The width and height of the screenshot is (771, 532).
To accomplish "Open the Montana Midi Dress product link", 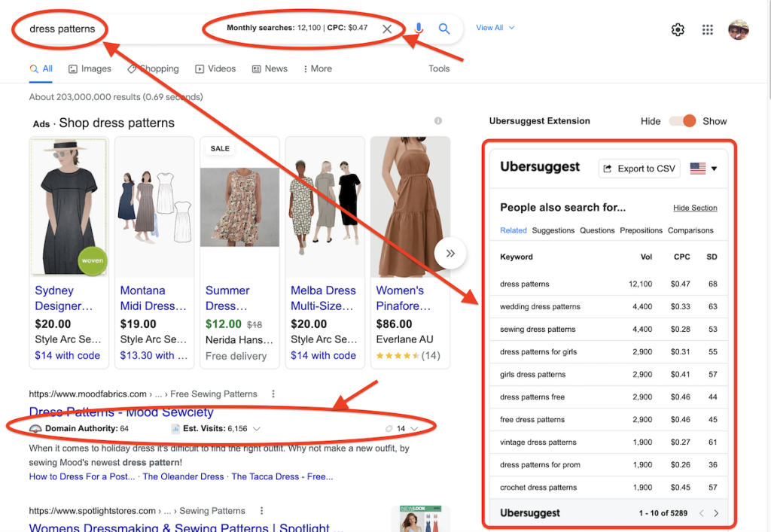I will tap(153, 298).
